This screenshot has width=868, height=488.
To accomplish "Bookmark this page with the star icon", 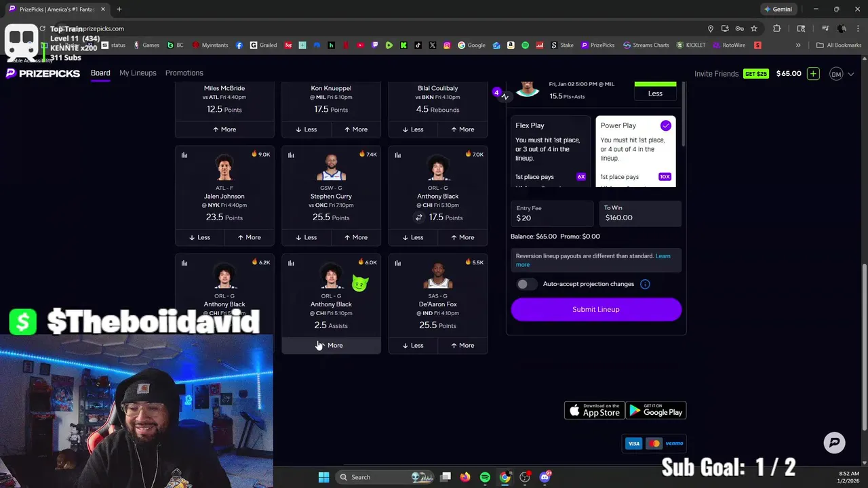I will [x=753, y=28].
